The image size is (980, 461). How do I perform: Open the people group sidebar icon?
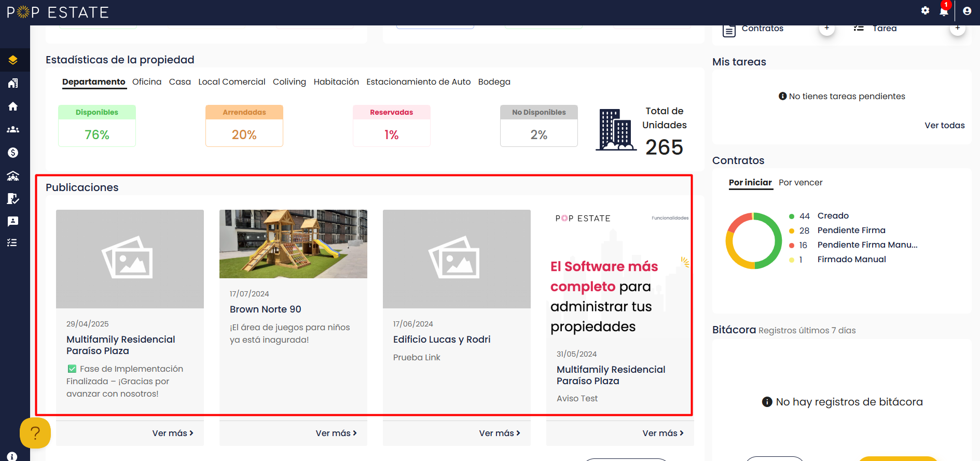pyautogui.click(x=13, y=130)
